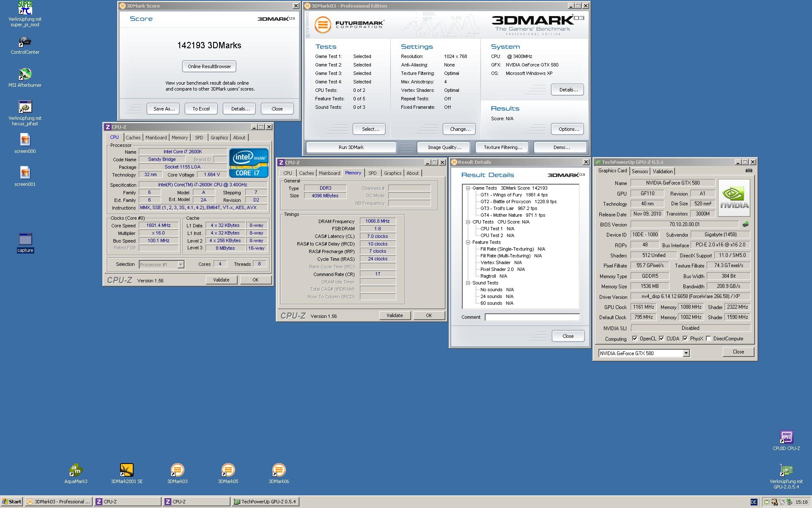Image resolution: width=812 pixels, height=508 pixels.
Task: Collapse the Feature Tests tree node
Action: coord(468,242)
